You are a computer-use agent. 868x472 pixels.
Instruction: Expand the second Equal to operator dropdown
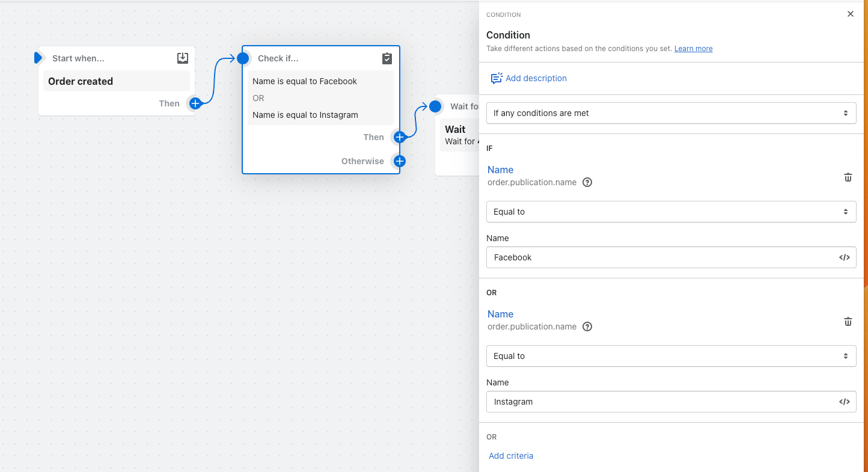(671, 356)
